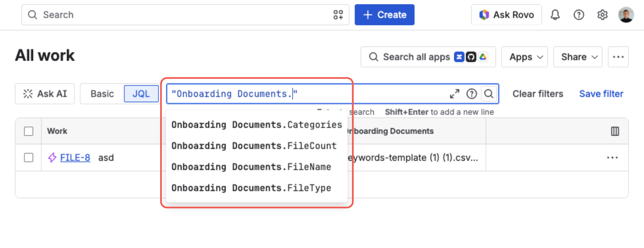Click the magnifier icon in top search bar
644x248 pixels.
pos(32,15)
